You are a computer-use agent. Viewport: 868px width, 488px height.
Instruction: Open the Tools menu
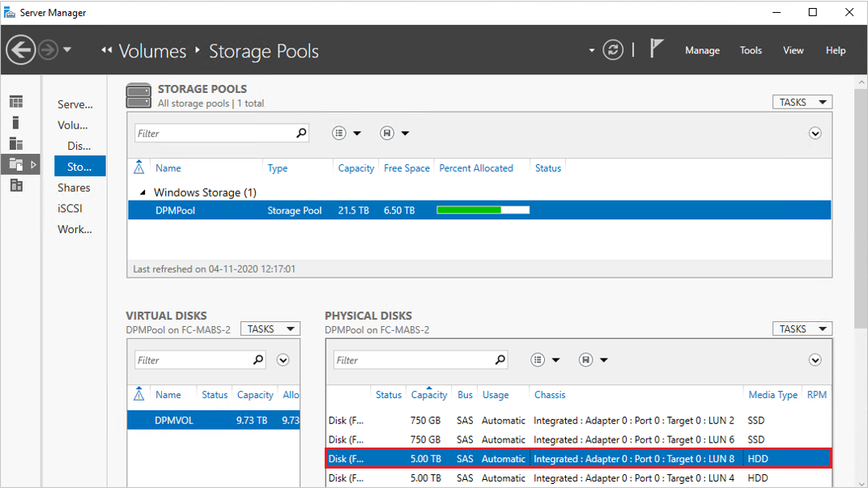(x=751, y=50)
